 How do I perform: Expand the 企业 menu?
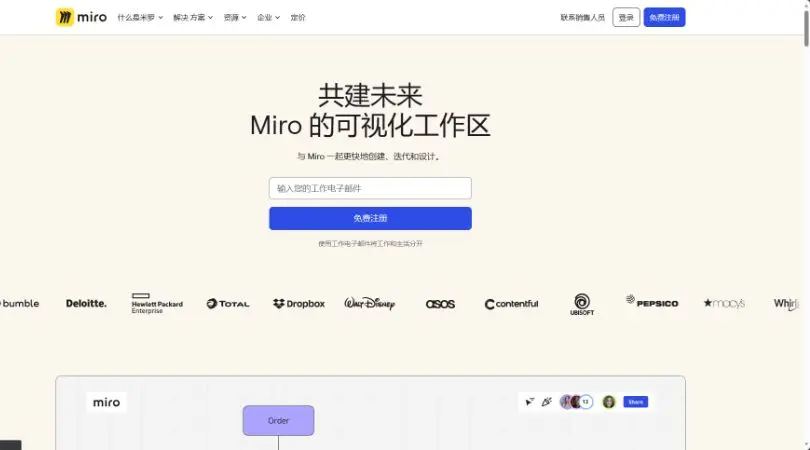tap(268, 18)
